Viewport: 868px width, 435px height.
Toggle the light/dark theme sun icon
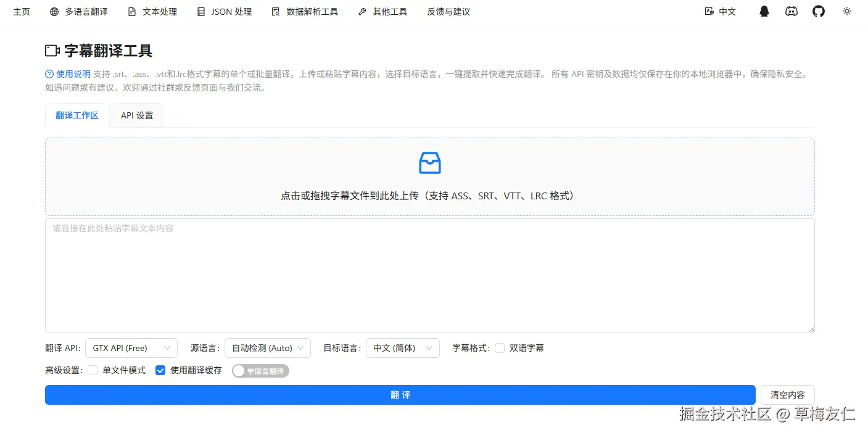click(x=847, y=11)
